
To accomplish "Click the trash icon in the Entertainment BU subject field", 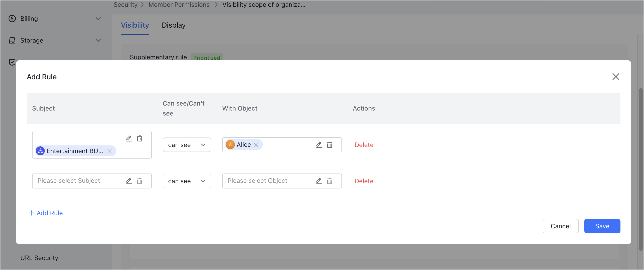I will pos(139,138).
